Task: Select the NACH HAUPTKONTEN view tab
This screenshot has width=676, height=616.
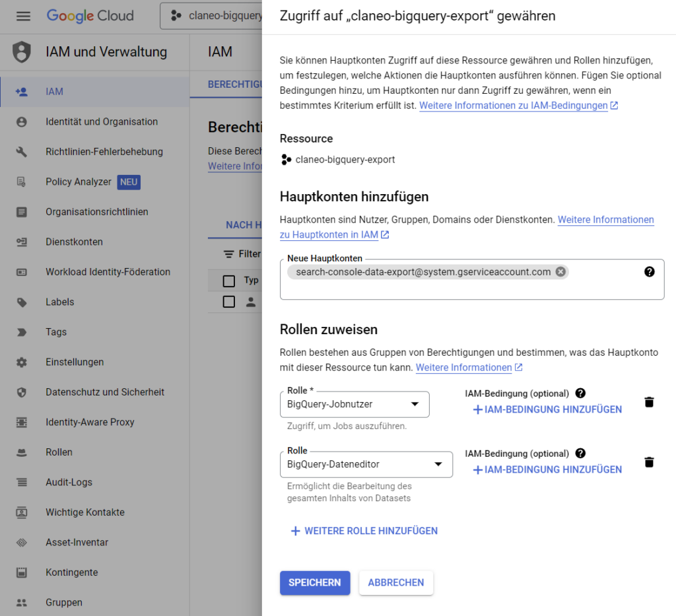Action: point(244,225)
